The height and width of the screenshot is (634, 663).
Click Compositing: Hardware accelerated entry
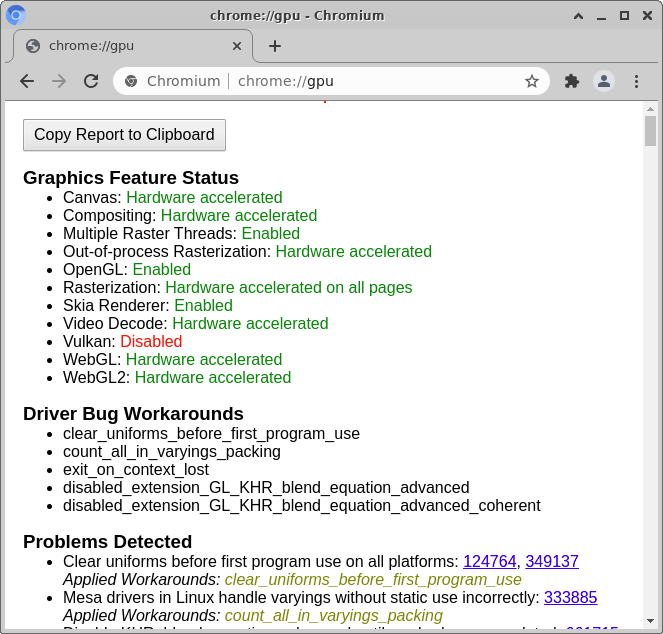[190, 215]
